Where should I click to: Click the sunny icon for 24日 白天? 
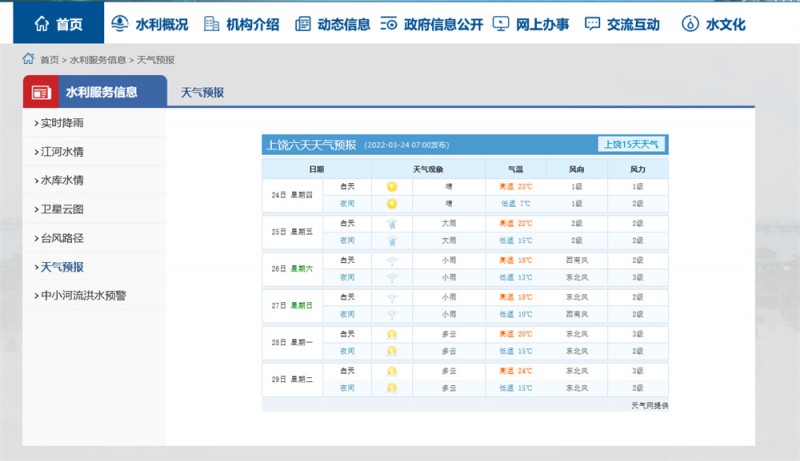[392, 187]
